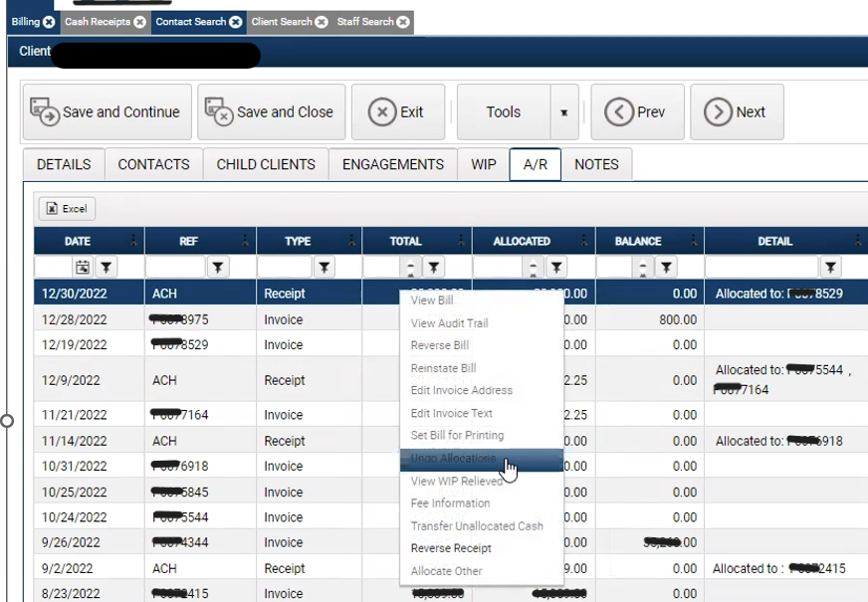Image resolution: width=868 pixels, height=602 pixels.
Task: Click the TOTAL column filter funnel
Action: coord(433,268)
